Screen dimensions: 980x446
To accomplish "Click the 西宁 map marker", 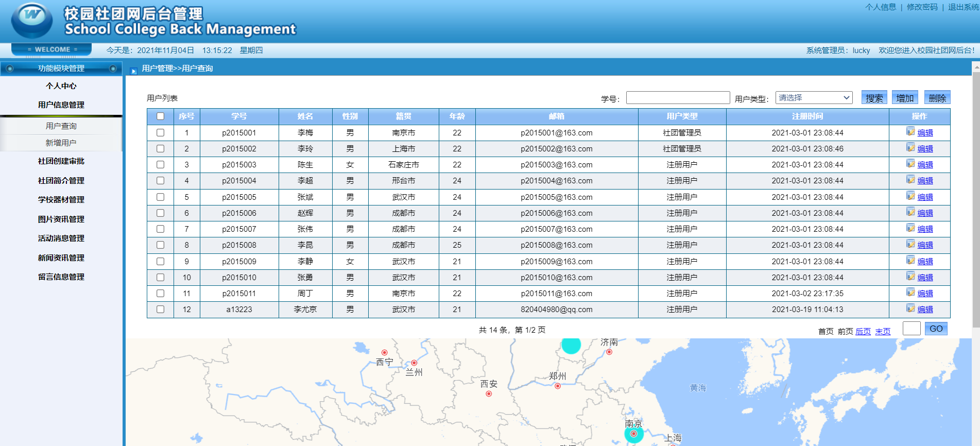I will pyautogui.click(x=384, y=353).
